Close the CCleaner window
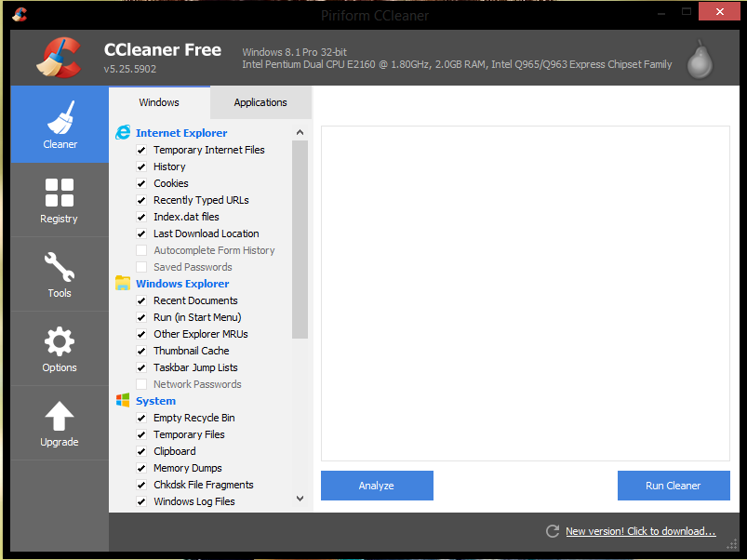Viewport: 747px width, 560px height. 719,12
